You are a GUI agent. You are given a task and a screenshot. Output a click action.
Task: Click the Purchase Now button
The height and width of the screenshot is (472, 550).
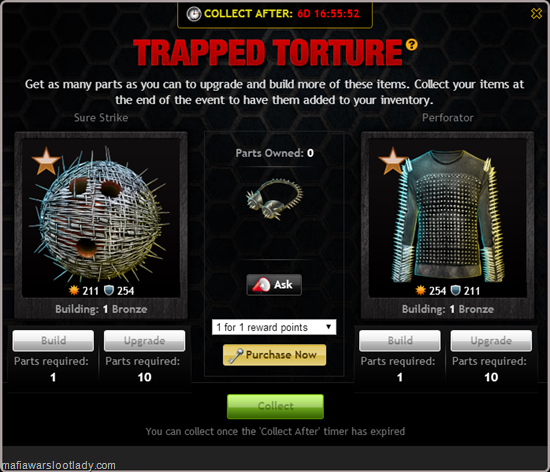[x=274, y=355]
